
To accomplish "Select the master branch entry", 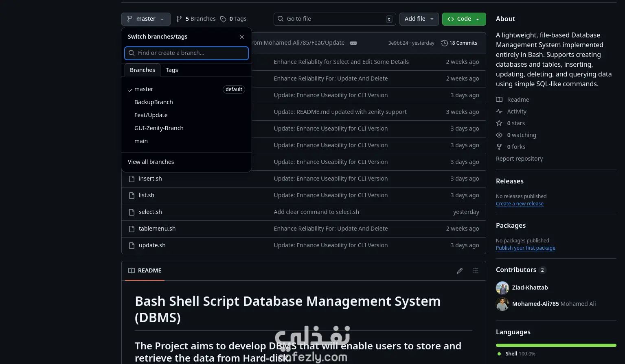I will (x=186, y=89).
